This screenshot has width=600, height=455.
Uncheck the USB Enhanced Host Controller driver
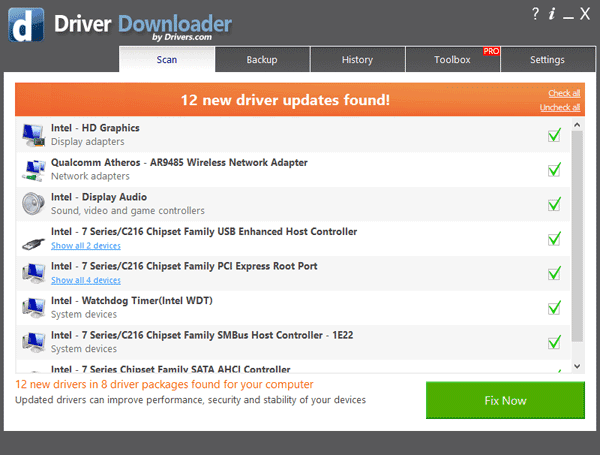click(554, 238)
